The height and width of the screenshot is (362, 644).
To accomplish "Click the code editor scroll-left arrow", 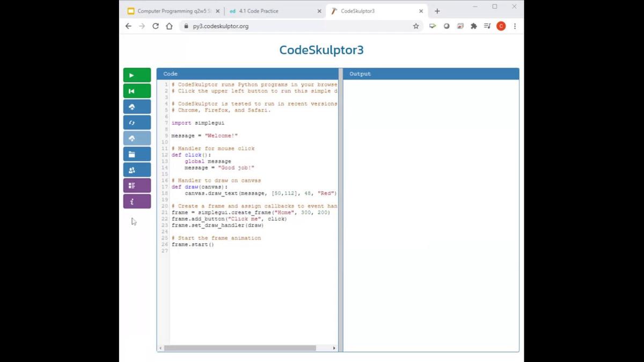I will point(160,348).
